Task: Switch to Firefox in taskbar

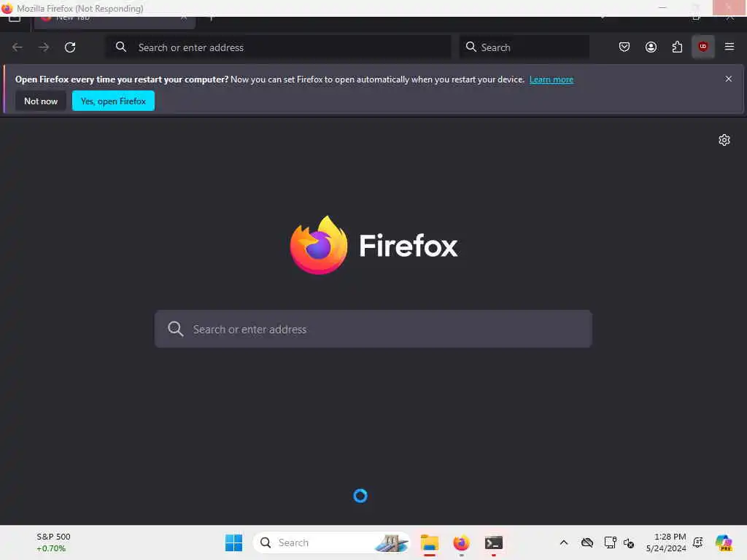Action: point(461,542)
